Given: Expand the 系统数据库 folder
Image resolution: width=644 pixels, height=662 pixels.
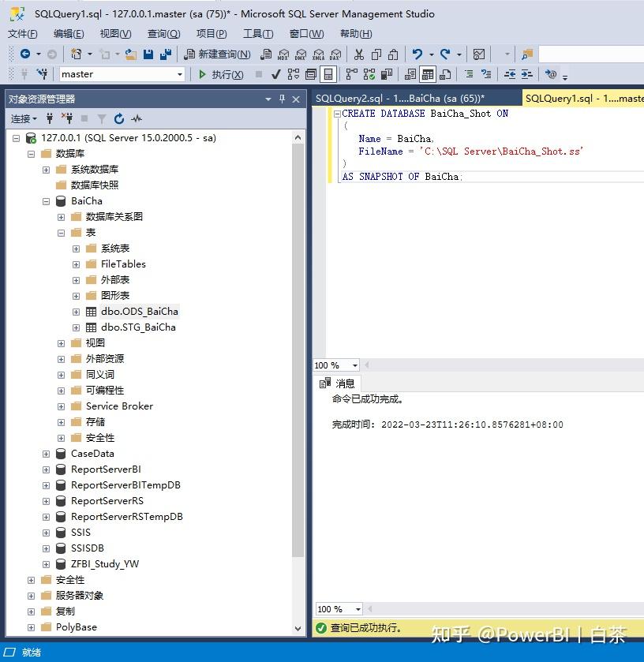Looking at the screenshot, I should coord(46,170).
